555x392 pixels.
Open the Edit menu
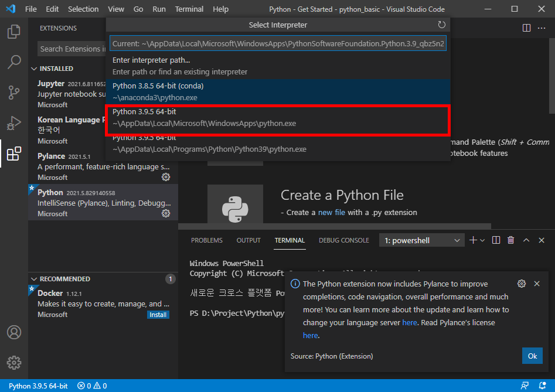(52, 9)
